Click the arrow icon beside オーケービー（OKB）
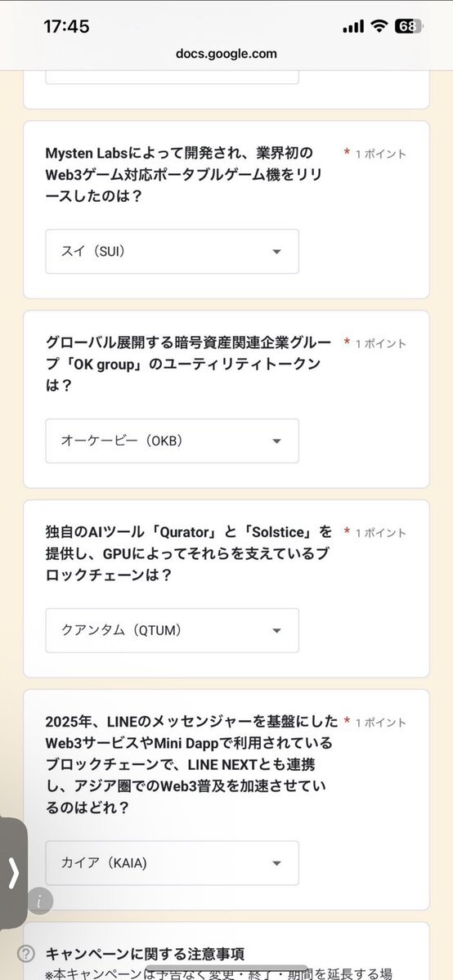 pyautogui.click(x=277, y=441)
